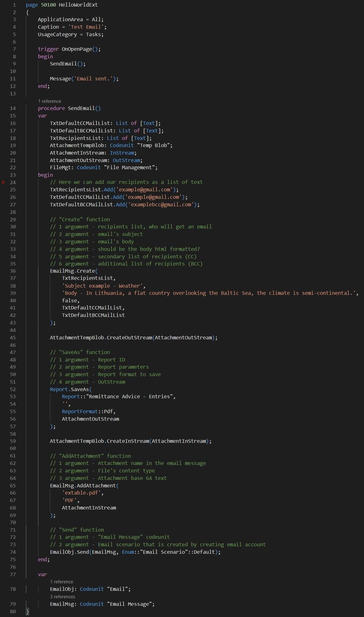
Task: Click the closing brace on line 80
Action: [x=27, y=611]
